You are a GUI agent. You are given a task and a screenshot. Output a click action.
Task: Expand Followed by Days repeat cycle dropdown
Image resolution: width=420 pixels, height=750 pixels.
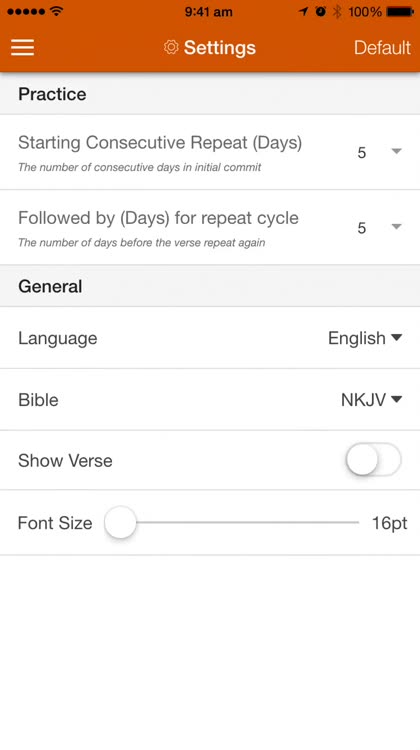coord(379,227)
